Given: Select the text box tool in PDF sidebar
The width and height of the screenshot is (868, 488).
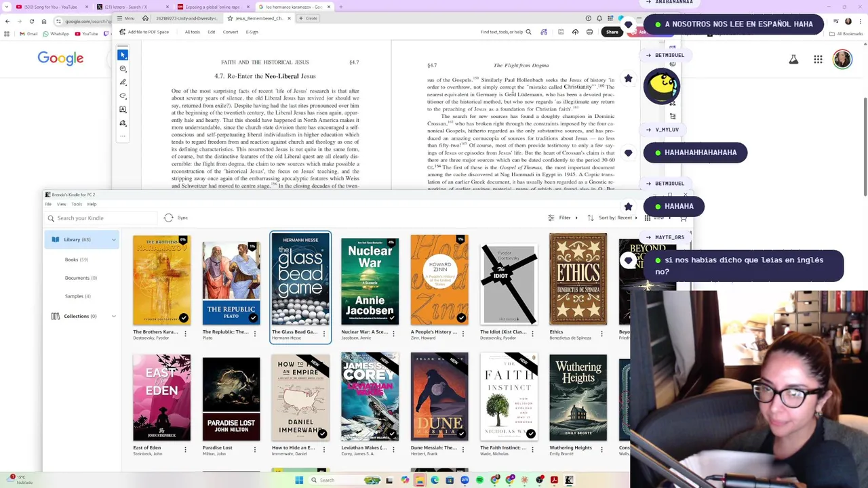Looking at the screenshot, I should (x=123, y=109).
